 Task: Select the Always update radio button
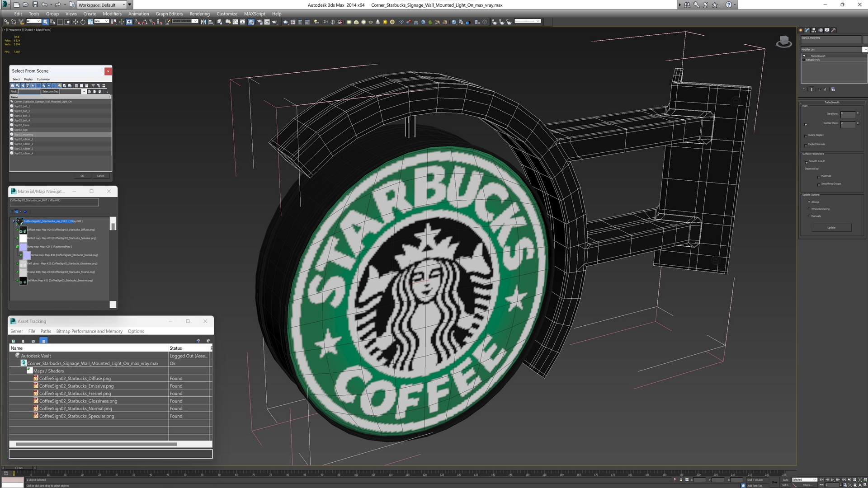click(809, 202)
